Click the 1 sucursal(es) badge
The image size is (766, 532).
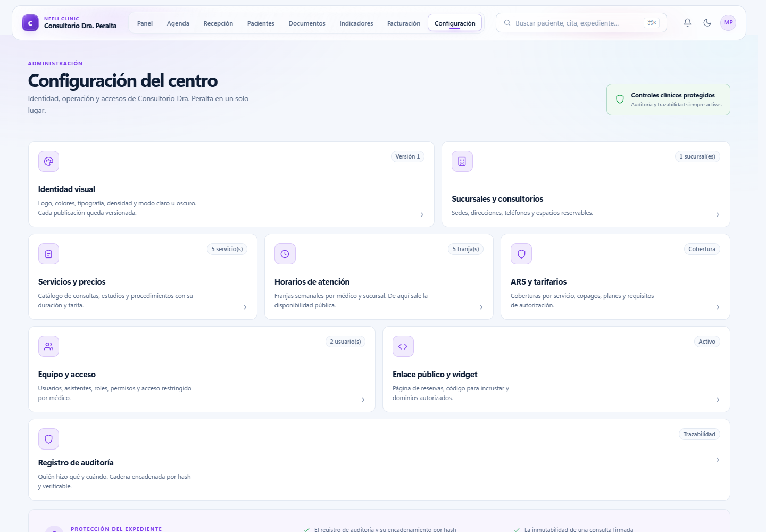(697, 156)
